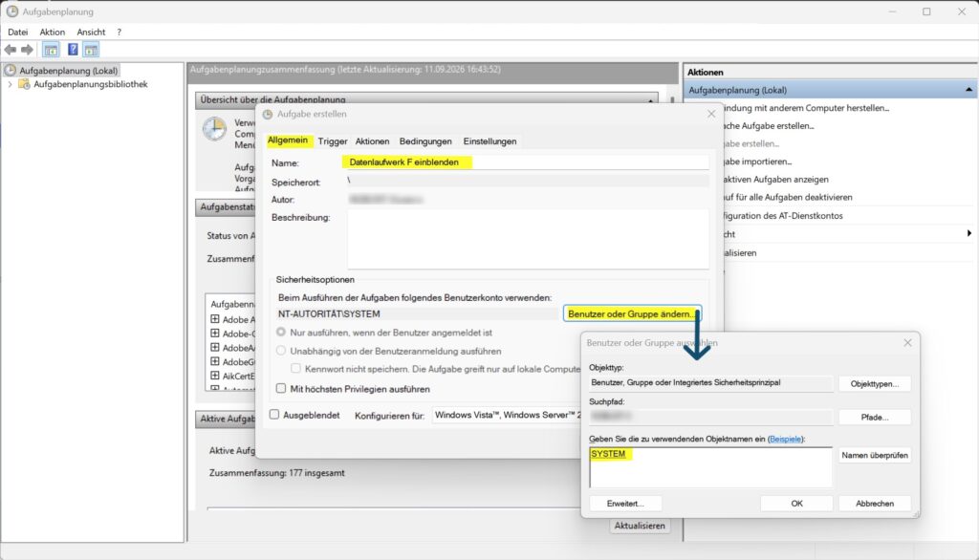The height and width of the screenshot is (560, 979).
Task: Select Nur ausführen, wenn Benutzer angemeldet ist
Action: coord(281,333)
